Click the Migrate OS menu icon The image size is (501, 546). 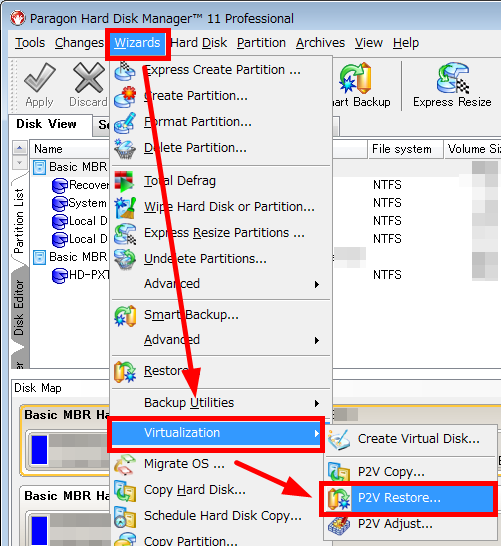click(x=125, y=465)
